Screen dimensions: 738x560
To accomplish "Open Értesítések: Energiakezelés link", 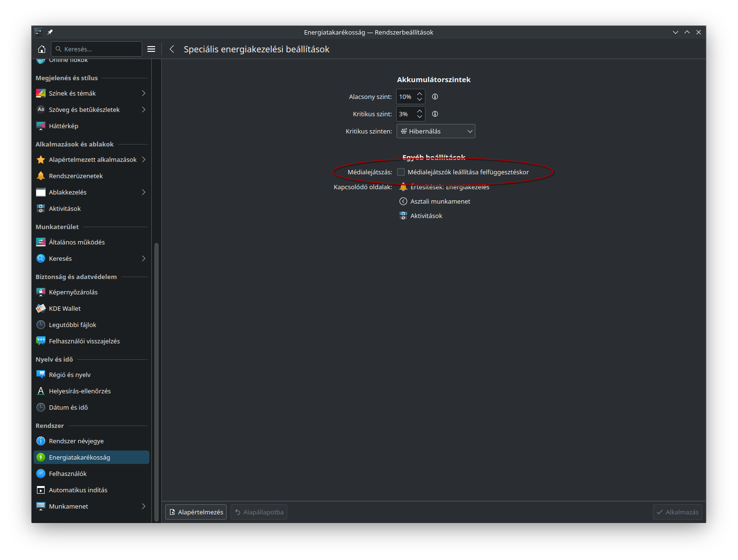I will 449,187.
